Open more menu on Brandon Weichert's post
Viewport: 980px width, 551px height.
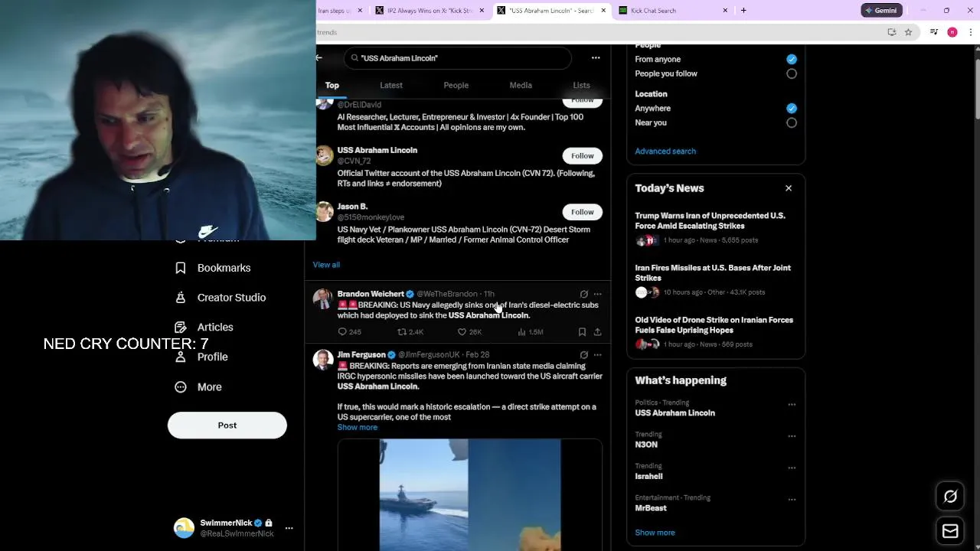tap(598, 294)
